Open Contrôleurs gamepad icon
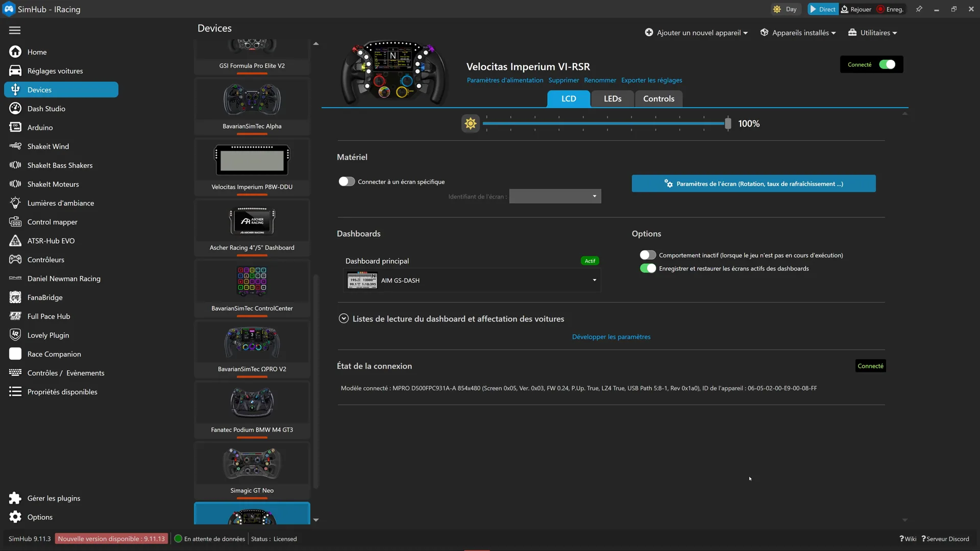The width and height of the screenshot is (980, 551). (15, 260)
